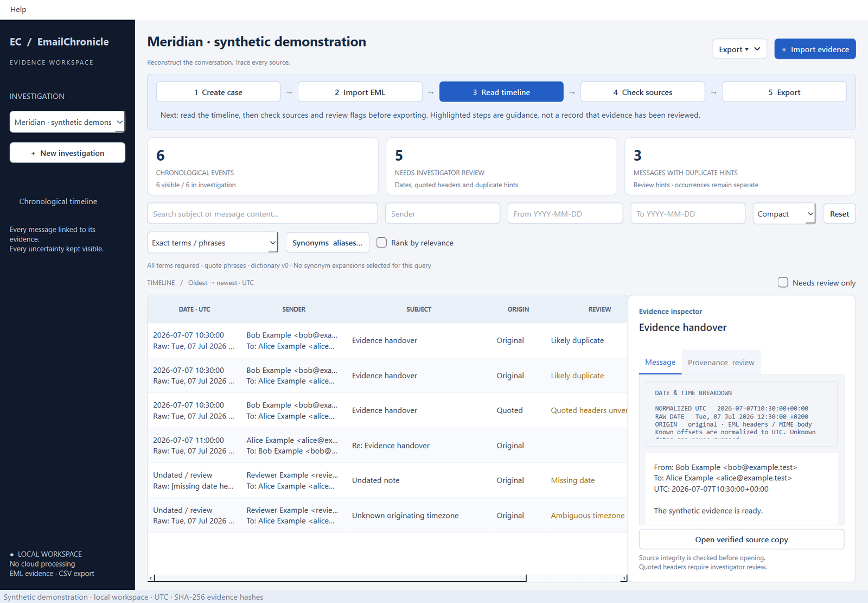Open the Exact terms / phrases dropdown
Screen dimensions: 868x603
[x=213, y=243]
